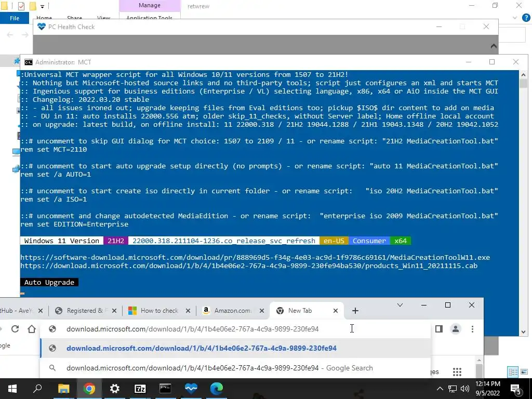The height and width of the screenshot is (399, 532).
Task: Click 21H2 version label in console
Action: click(x=116, y=241)
